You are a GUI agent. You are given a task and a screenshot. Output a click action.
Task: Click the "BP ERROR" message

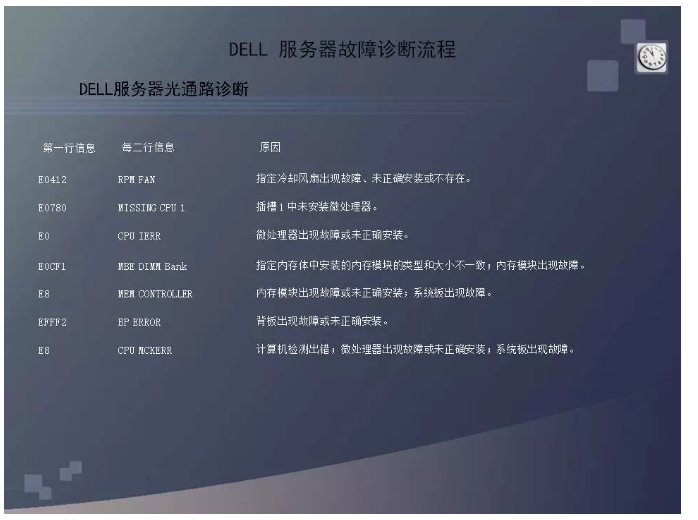coord(139,322)
